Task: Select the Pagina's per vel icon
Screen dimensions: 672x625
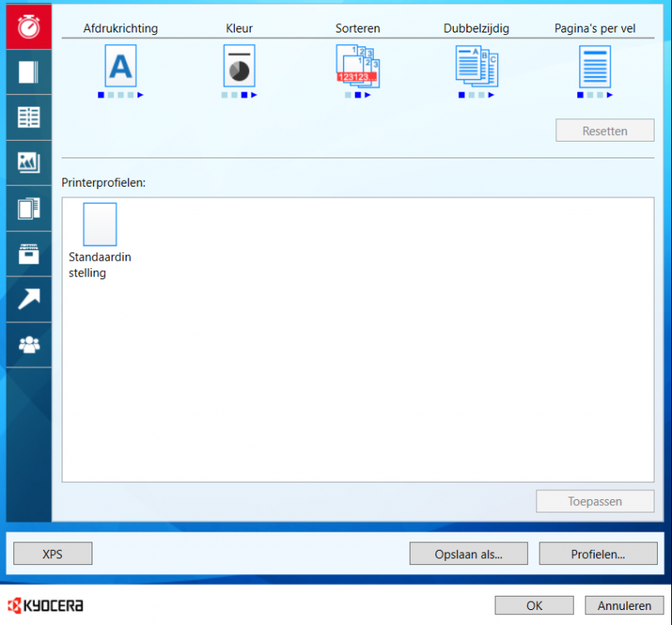Action: 595,67
